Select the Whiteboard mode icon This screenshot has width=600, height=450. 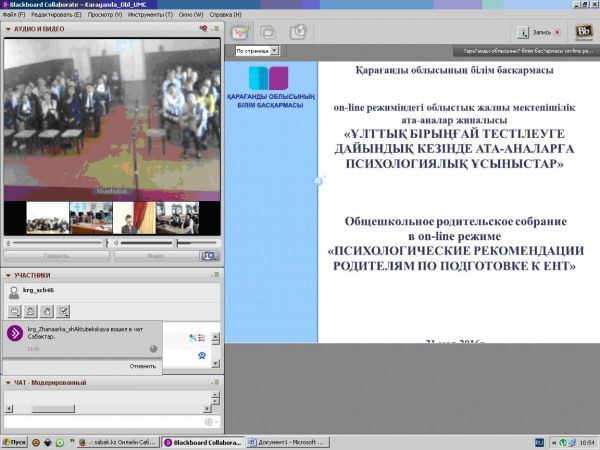[x=241, y=31]
